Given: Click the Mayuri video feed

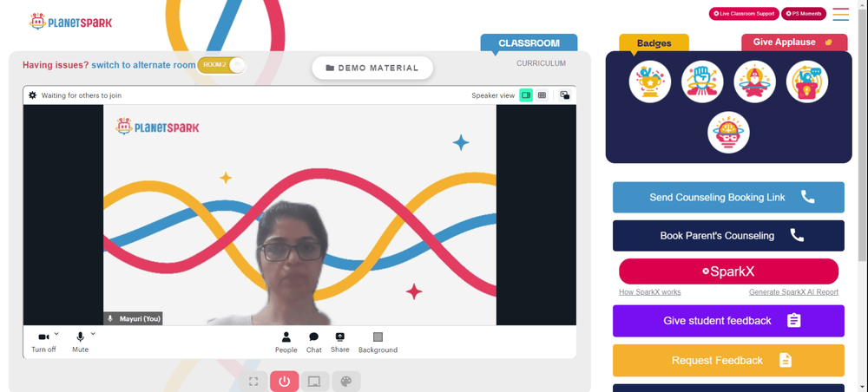Looking at the screenshot, I should click(x=299, y=214).
